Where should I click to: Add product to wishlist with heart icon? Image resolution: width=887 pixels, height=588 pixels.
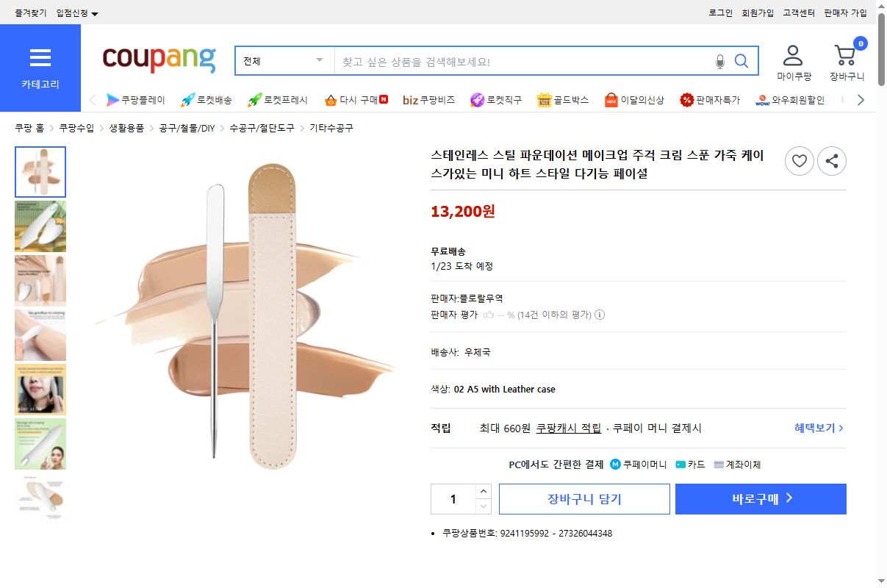tap(799, 161)
